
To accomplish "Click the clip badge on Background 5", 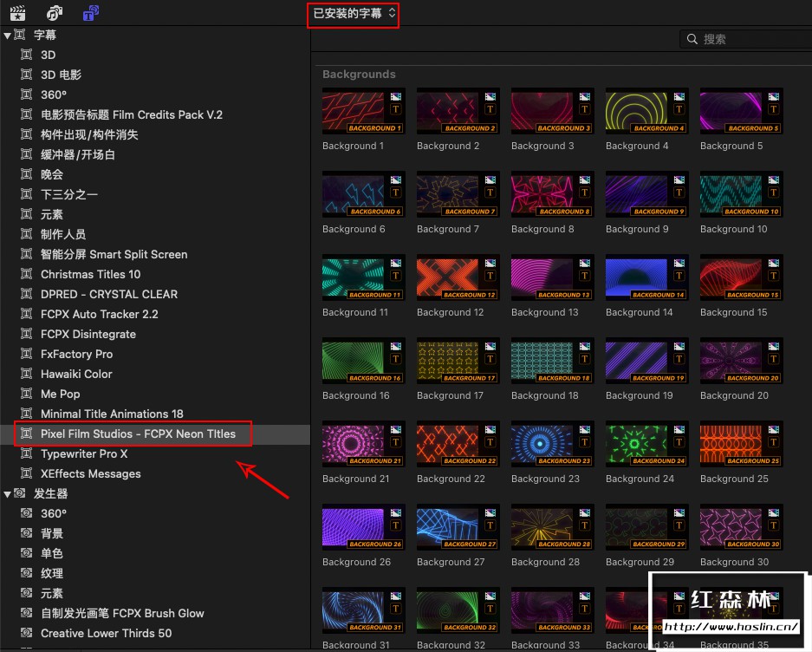I will 773,97.
